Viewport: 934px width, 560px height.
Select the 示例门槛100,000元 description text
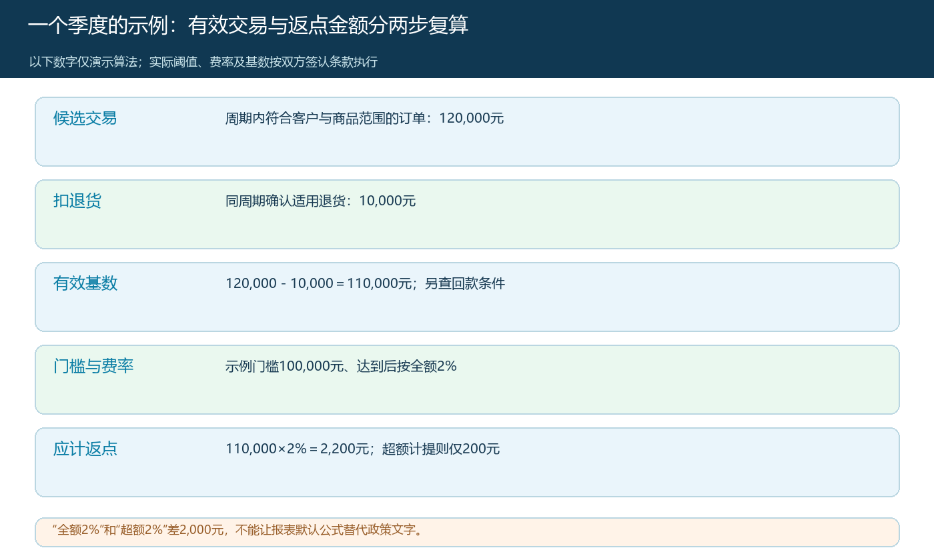click(341, 366)
